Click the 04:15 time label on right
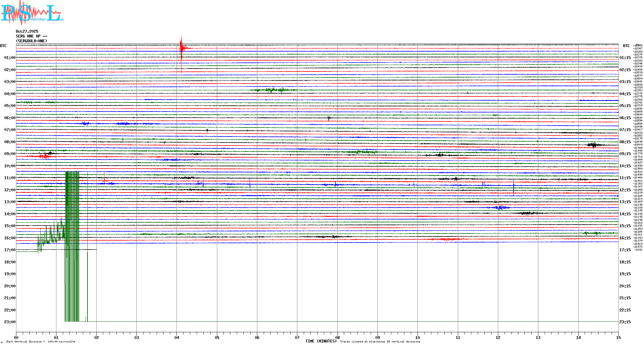Screen dimensions: 644x346 625,94
